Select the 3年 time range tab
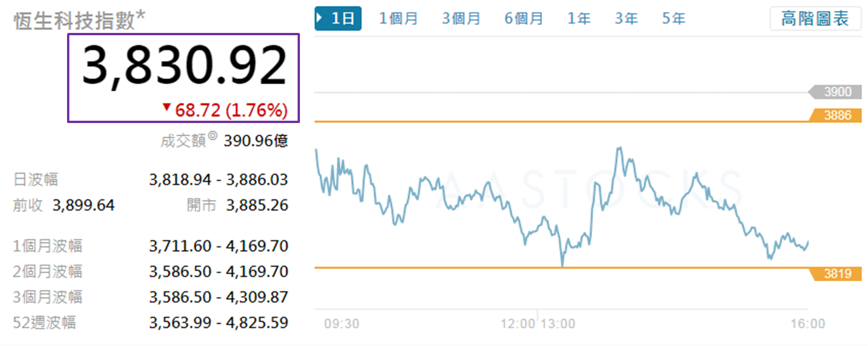868x346 pixels. [626, 18]
